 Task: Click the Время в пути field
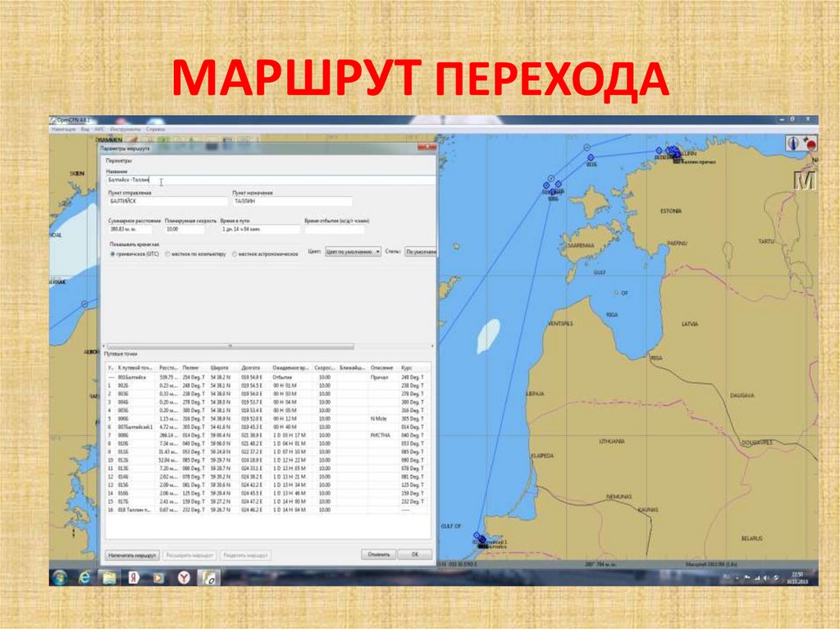tap(260, 230)
